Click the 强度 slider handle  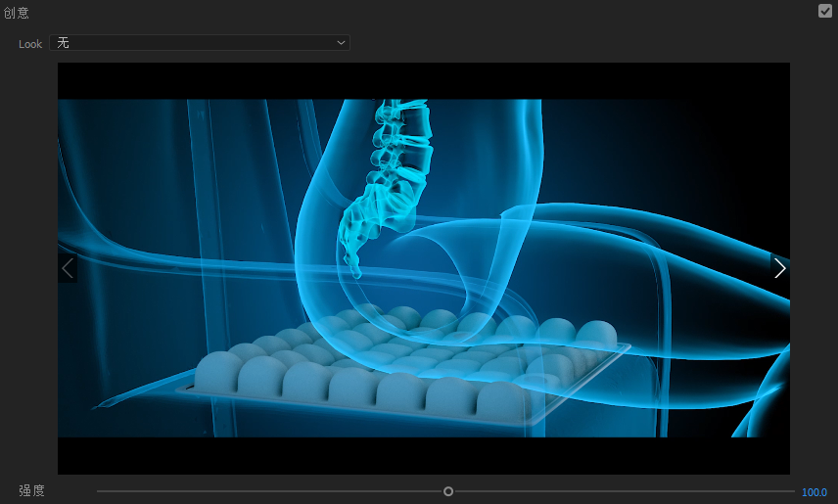click(x=448, y=491)
